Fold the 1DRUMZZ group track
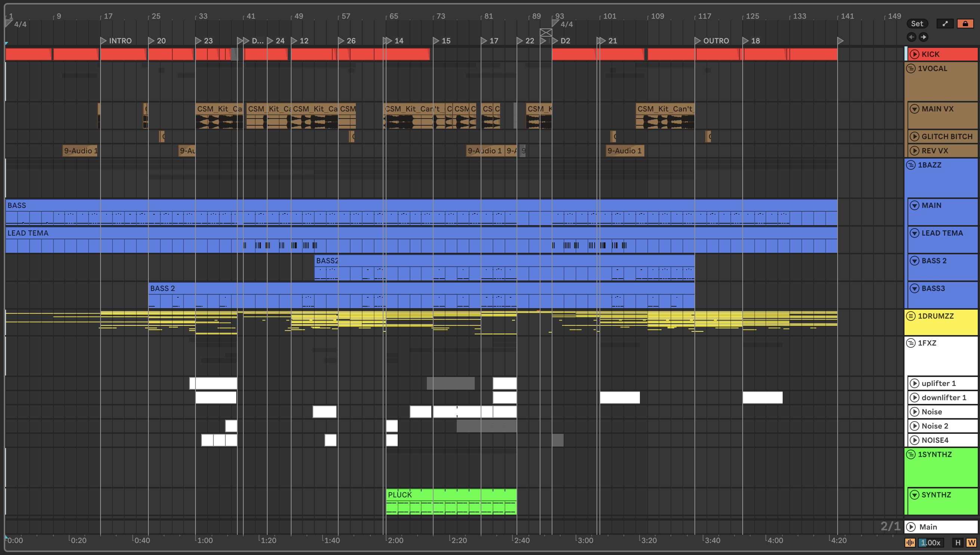This screenshot has height=555, width=980. [911, 316]
